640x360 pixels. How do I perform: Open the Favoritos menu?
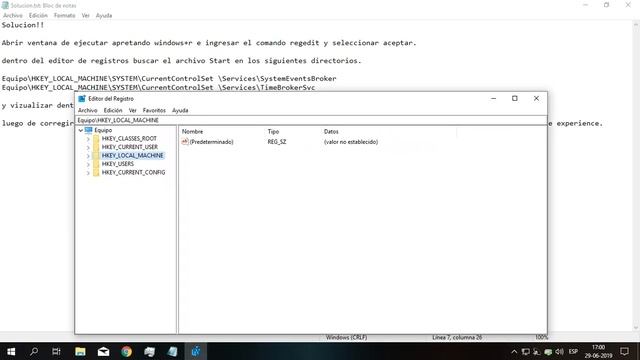pos(154,110)
